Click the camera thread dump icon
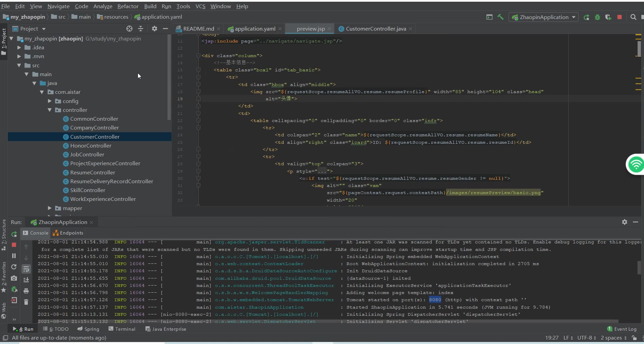This screenshot has width=644, height=344. pyautogui.click(x=14, y=278)
